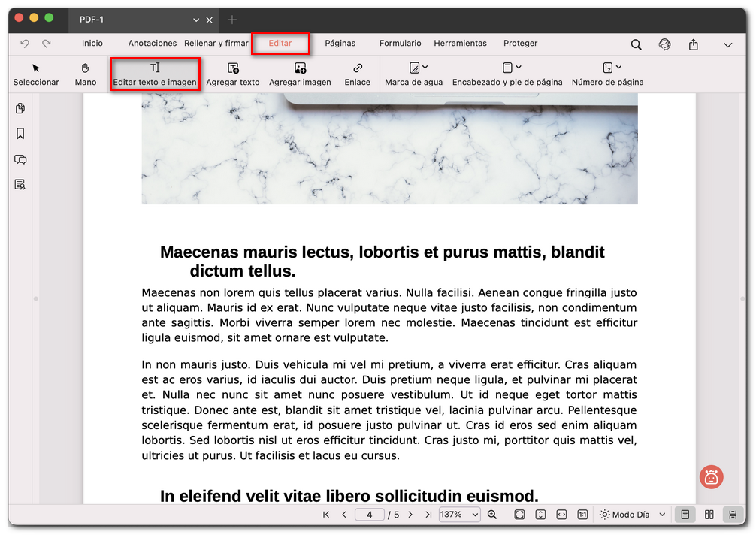This screenshot has height=535, width=756.
Task: Open the Marca de agua dropdown
Action: tap(413, 73)
